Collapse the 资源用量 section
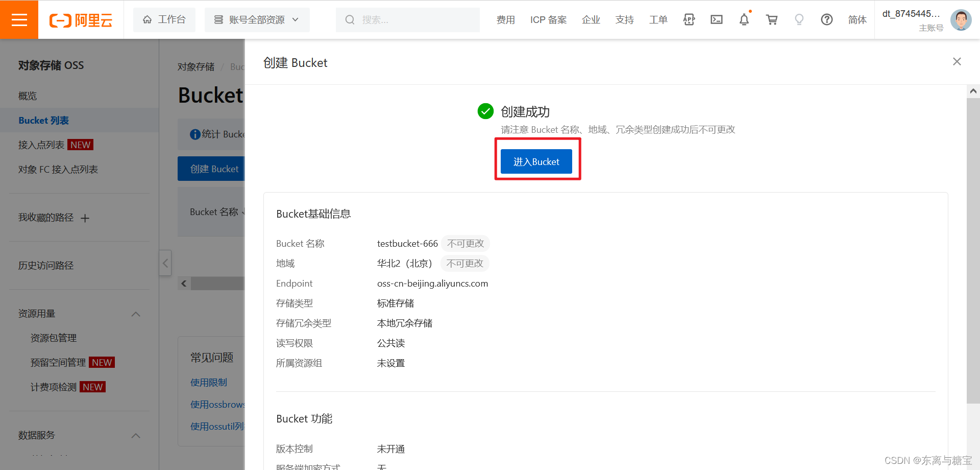 [136, 314]
